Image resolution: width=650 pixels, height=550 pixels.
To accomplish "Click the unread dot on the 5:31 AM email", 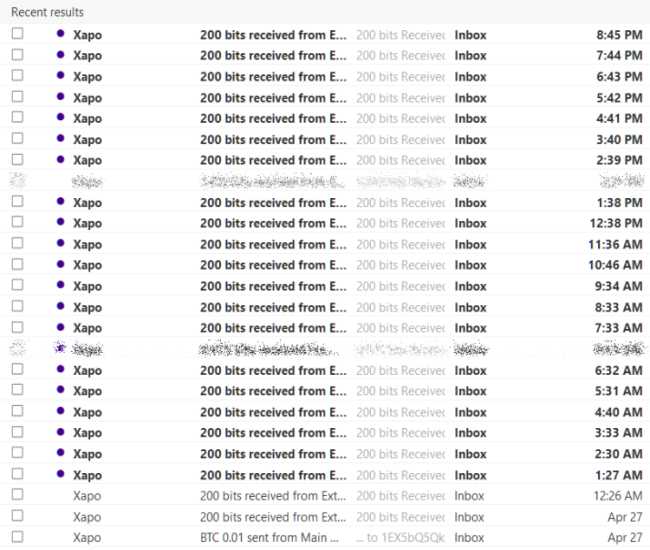I will [x=61, y=390].
